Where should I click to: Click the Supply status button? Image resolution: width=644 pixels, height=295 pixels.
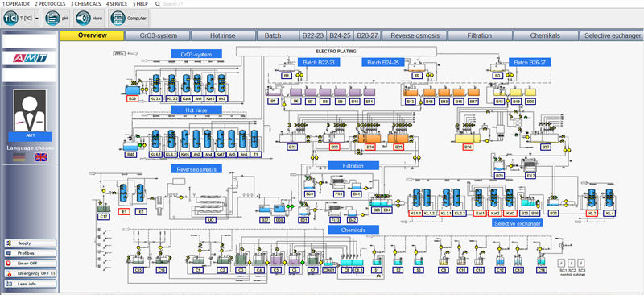[x=30, y=243]
